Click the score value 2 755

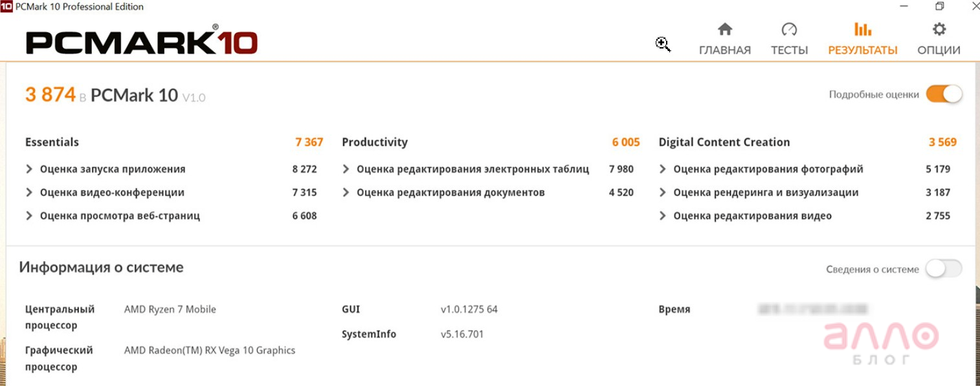pyautogui.click(x=938, y=216)
